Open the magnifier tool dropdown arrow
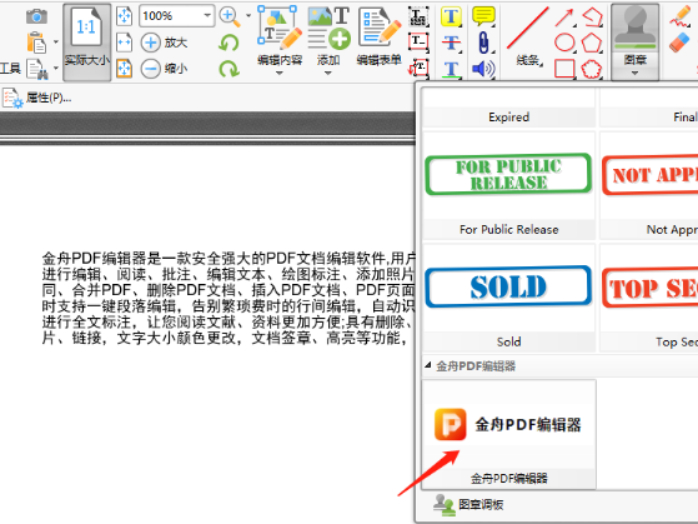The height and width of the screenshot is (524, 698). click(248, 16)
